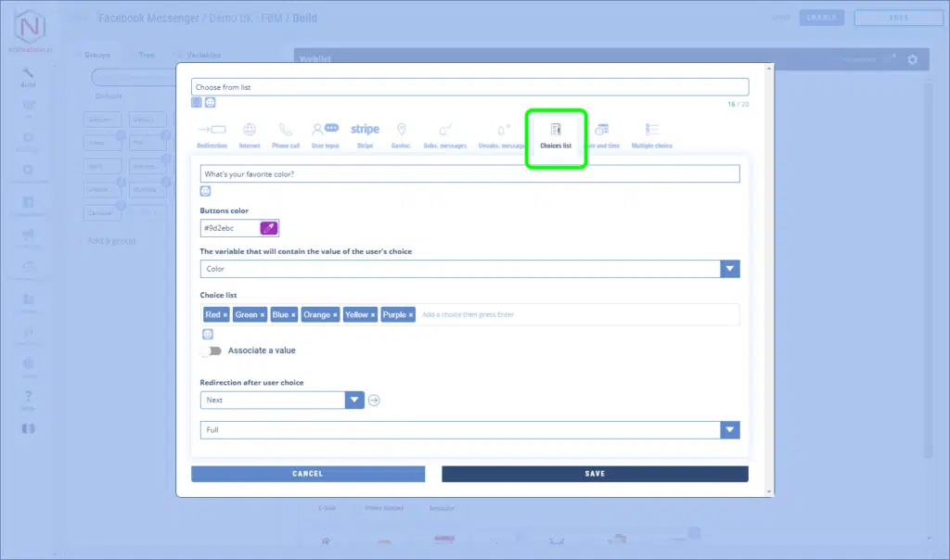950x560 pixels.
Task: Click the arrow icon beside Next dropdown
Action: (374, 401)
